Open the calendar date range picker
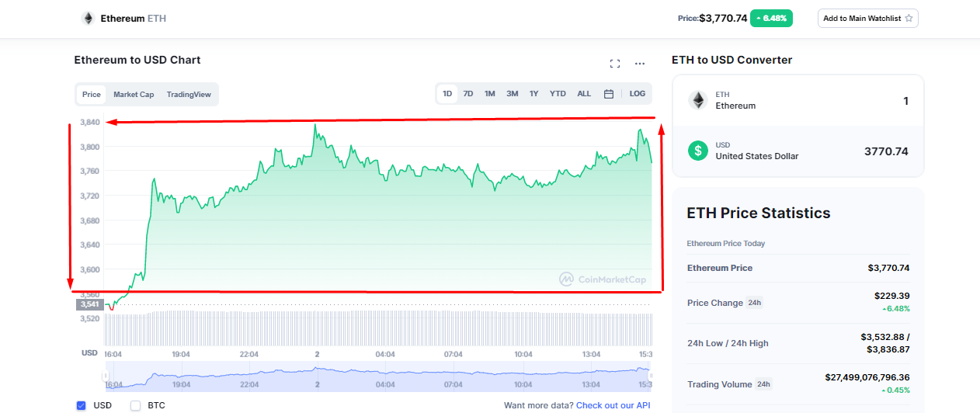Image resolution: width=980 pixels, height=413 pixels. 609,94
